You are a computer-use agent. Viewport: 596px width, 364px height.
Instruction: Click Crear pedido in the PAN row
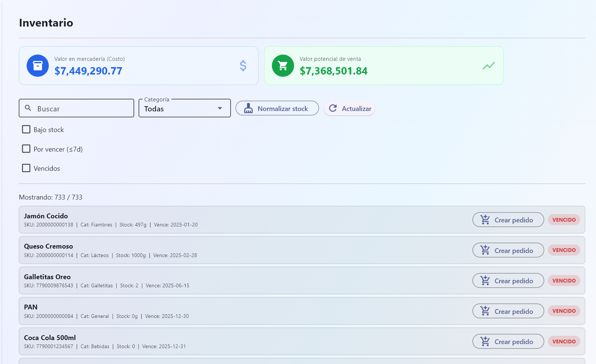coord(508,311)
